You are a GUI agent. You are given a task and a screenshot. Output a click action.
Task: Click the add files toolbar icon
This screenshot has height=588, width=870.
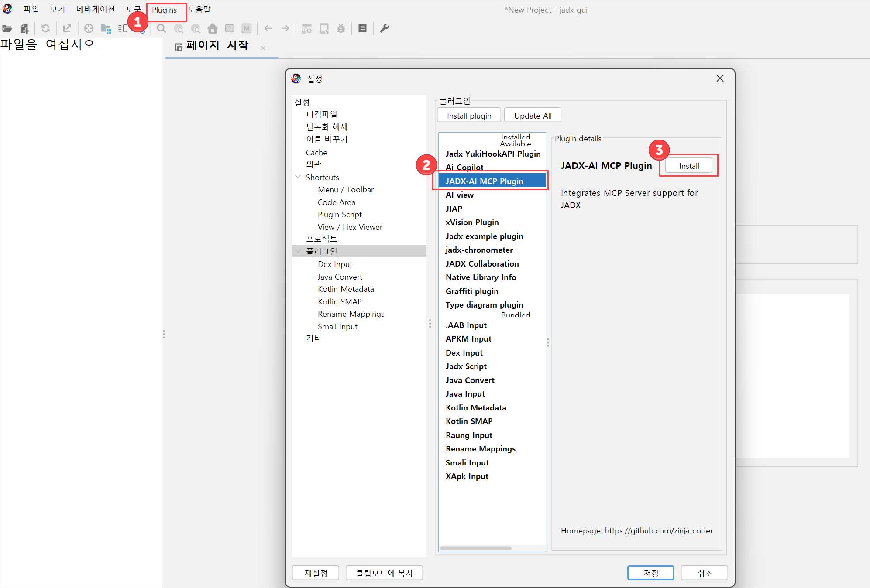pyautogui.click(x=25, y=29)
